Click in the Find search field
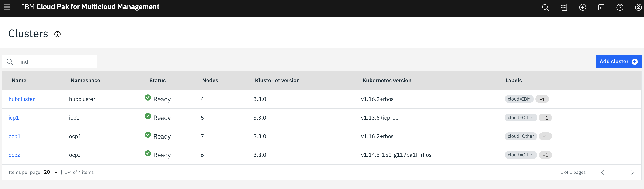 [x=50, y=62]
